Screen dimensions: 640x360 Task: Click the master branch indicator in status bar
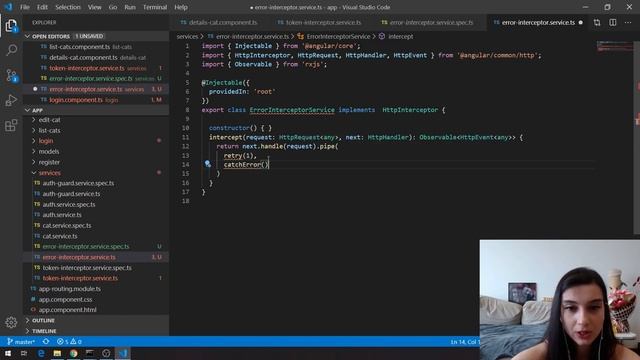[21, 342]
